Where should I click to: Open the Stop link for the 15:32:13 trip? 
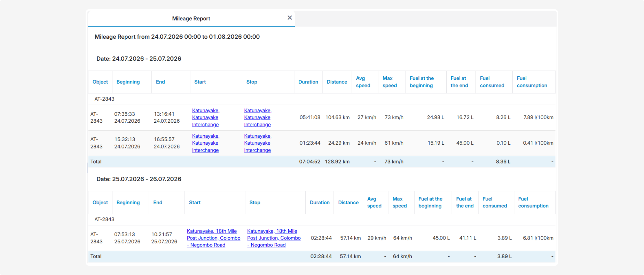[258, 143]
